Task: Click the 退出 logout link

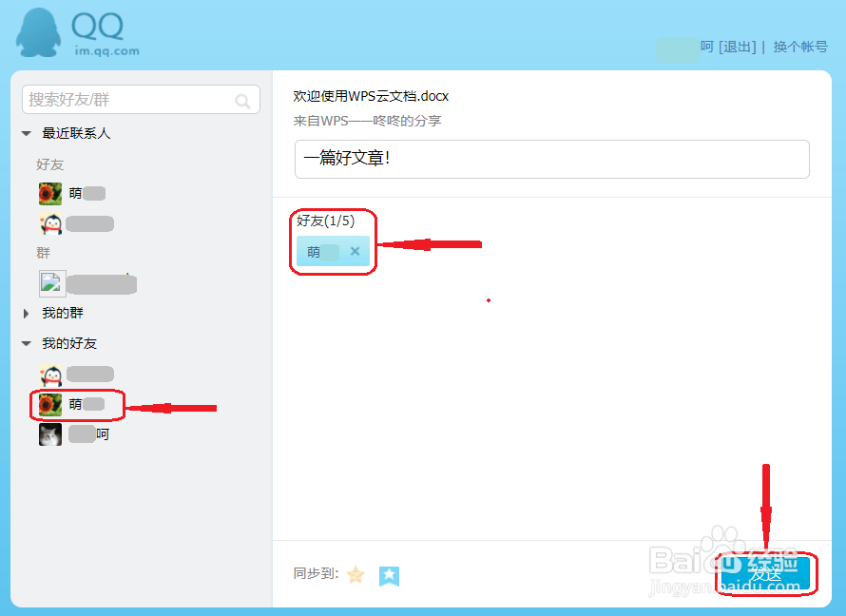Action: (x=738, y=47)
